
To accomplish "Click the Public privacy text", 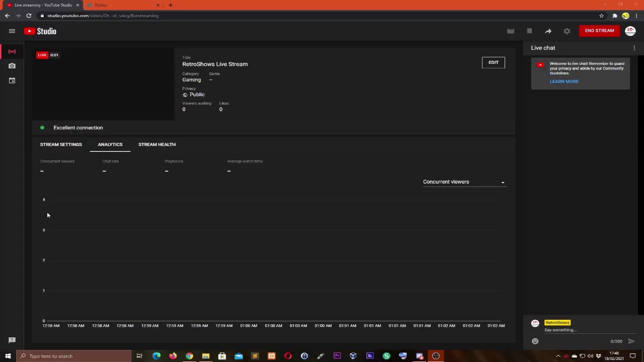I will (197, 95).
